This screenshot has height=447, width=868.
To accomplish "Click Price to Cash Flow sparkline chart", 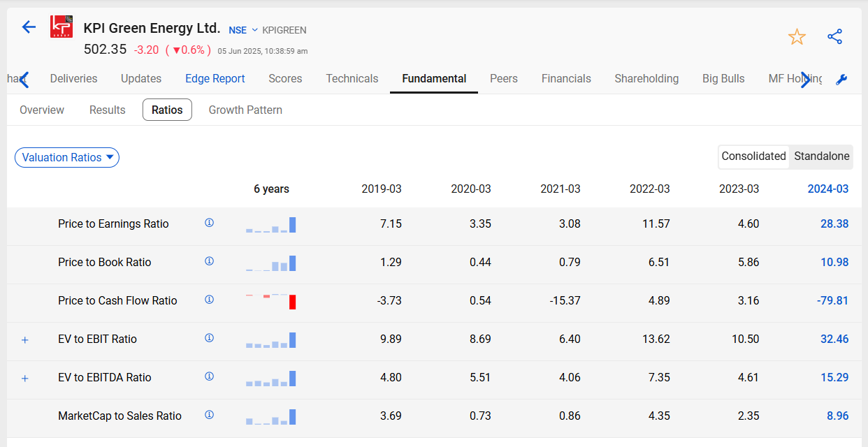I will [x=271, y=302].
